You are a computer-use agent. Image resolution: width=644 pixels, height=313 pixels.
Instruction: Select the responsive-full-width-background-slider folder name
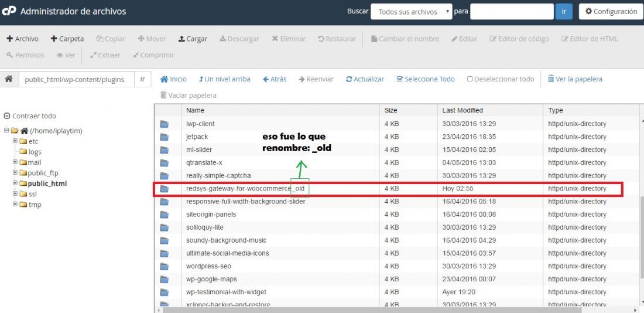tap(246, 202)
